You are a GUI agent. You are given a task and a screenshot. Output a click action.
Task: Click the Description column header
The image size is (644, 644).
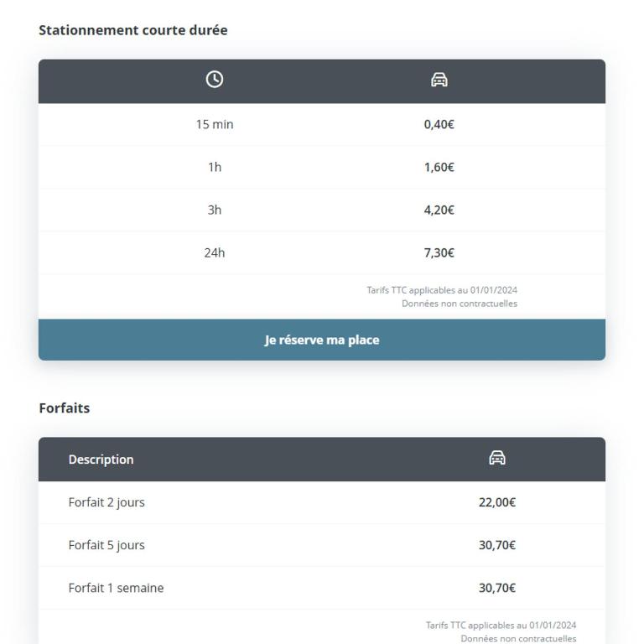(x=101, y=460)
